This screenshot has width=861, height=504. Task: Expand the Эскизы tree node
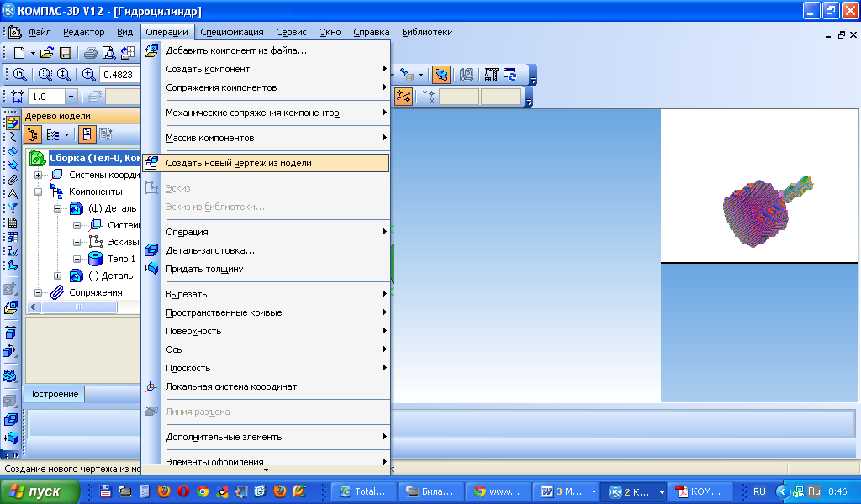click(77, 242)
